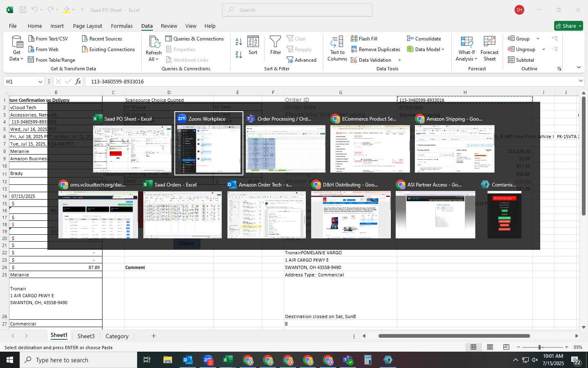Screen dimensions: 588x368
Task: Sort Z to A descending
Action: coord(239,54)
